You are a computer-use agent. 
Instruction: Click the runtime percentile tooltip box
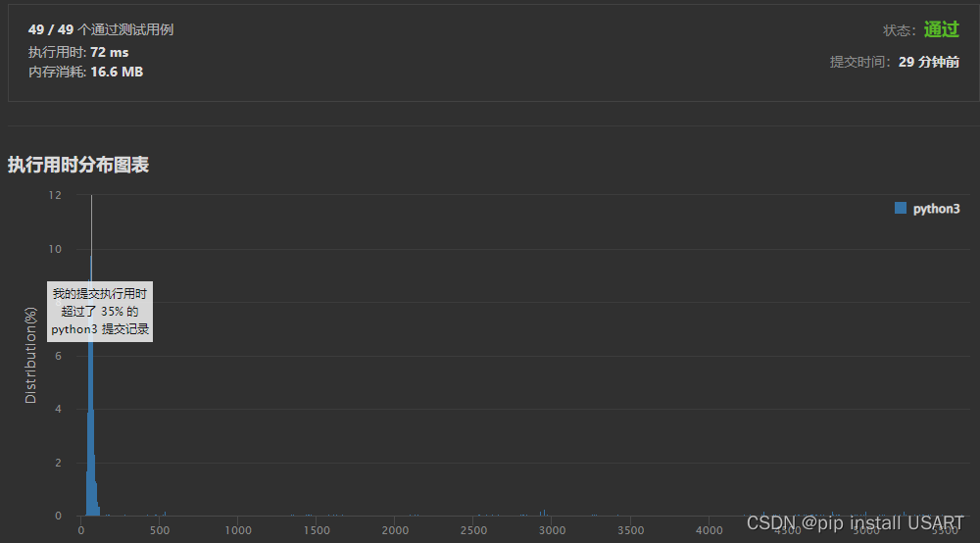point(100,312)
